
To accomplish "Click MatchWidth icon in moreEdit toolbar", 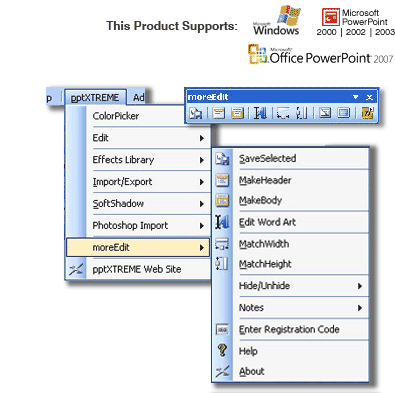I will click(283, 113).
